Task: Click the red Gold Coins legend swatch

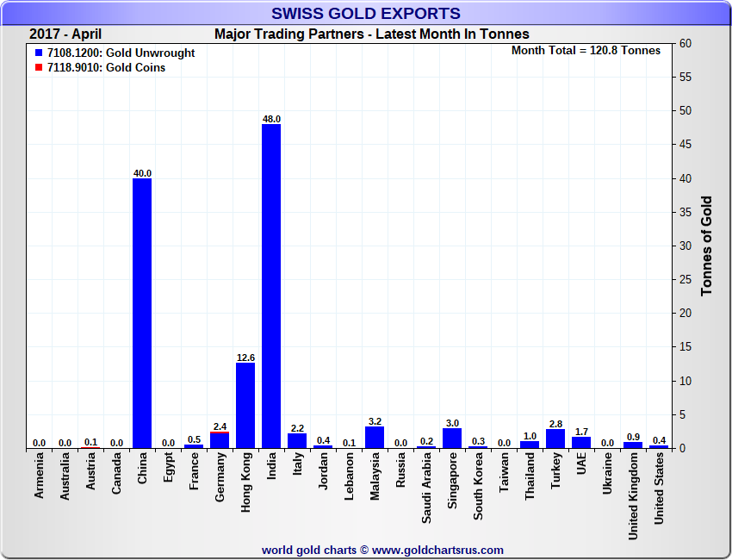Action: pyautogui.click(x=39, y=67)
